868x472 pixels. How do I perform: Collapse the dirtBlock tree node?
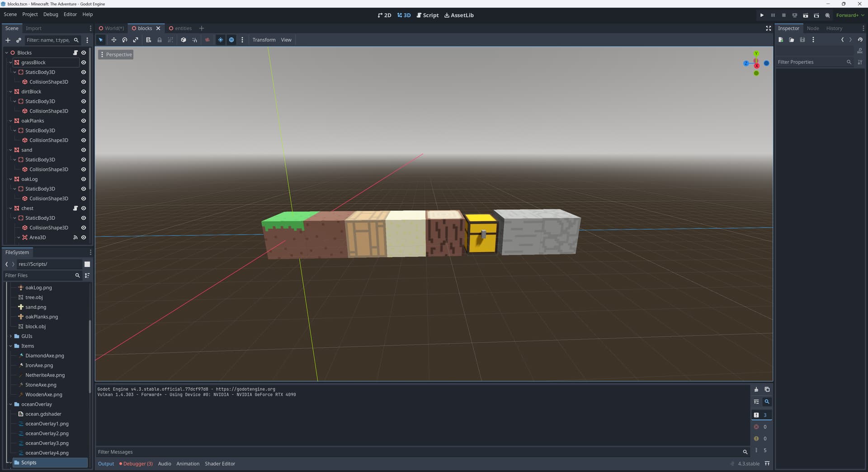(x=10, y=91)
